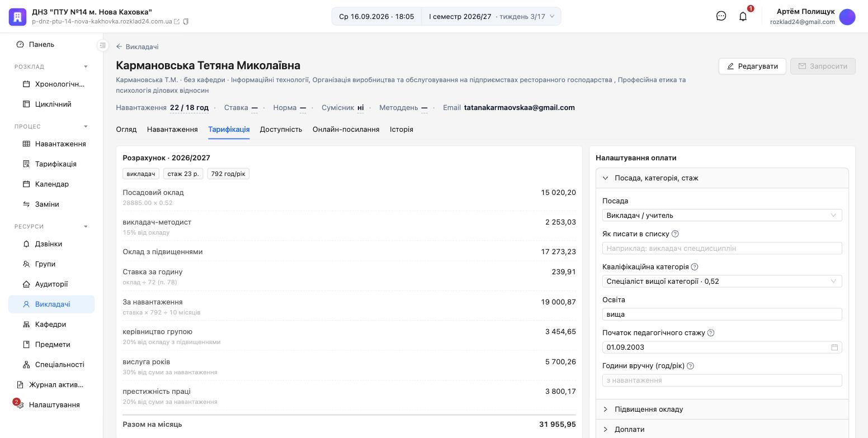
Task: Expand the Доплати section
Action: (722, 429)
